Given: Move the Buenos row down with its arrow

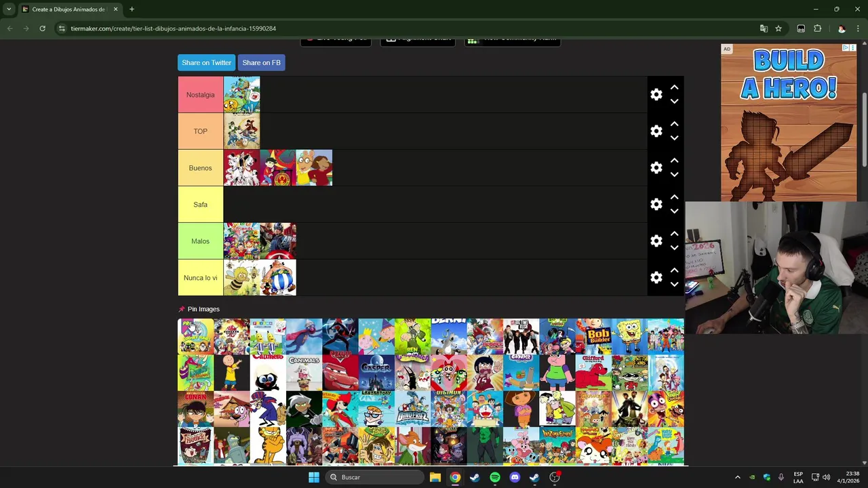Looking at the screenshot, I should (674, 175).
